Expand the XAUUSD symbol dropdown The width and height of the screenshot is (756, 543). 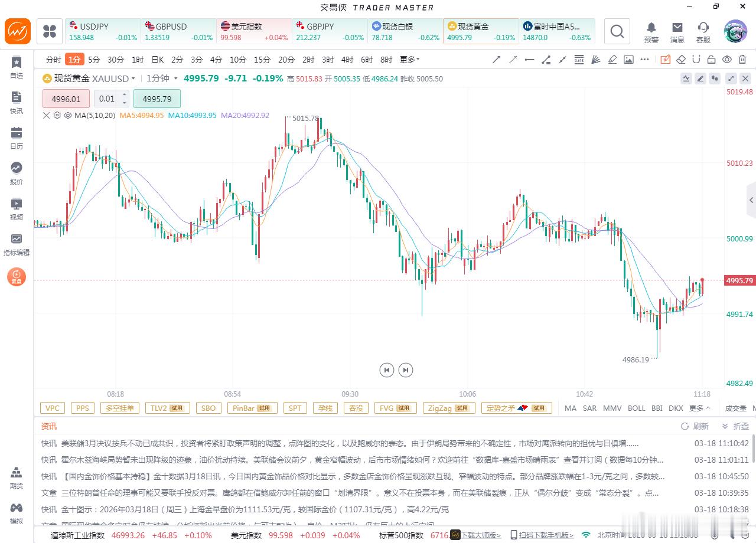pos(134,78)
